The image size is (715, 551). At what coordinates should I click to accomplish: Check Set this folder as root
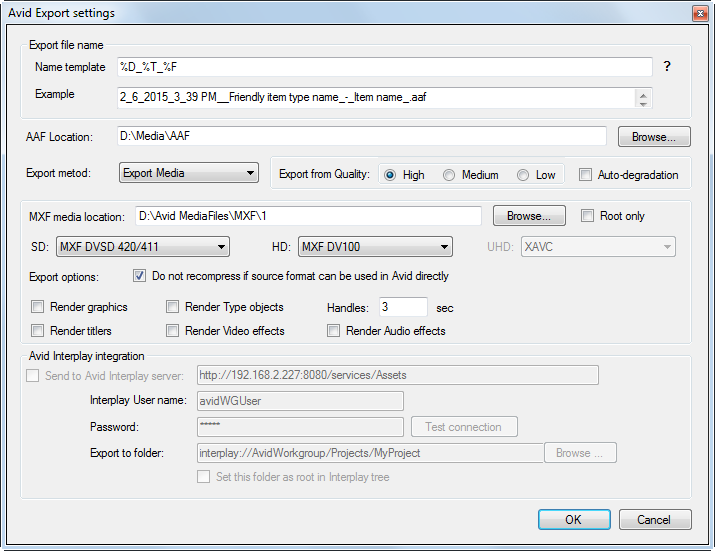[x=203, y=477]
